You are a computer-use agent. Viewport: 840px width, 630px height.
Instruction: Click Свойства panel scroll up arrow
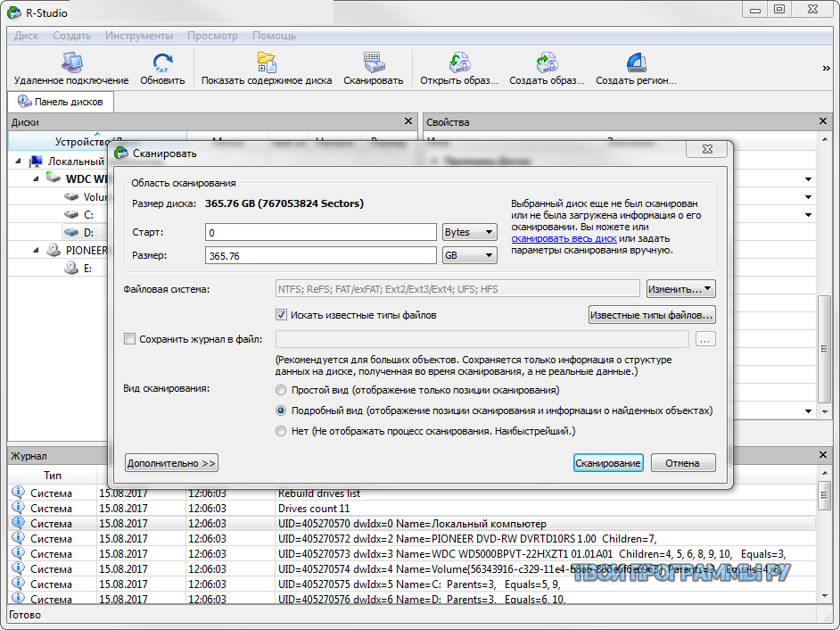[x=825, y=139]
